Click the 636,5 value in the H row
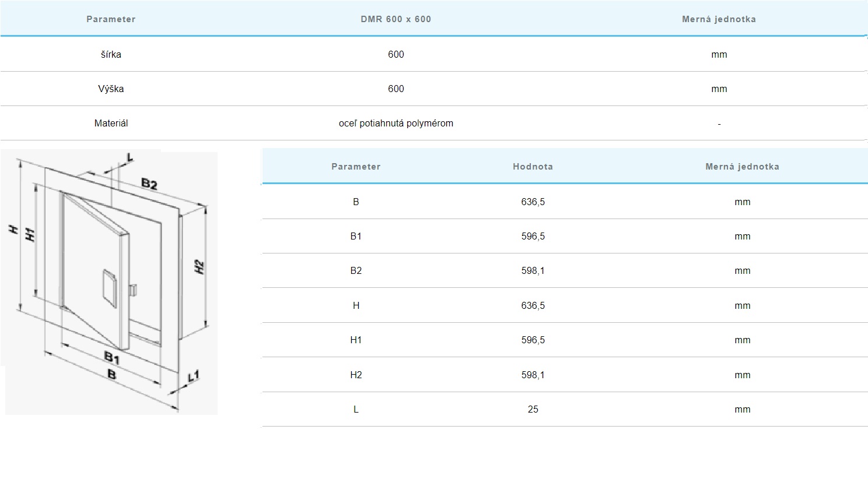Image resolution: width=868 pixels, height=486 pixels. [x=533, y=305]
